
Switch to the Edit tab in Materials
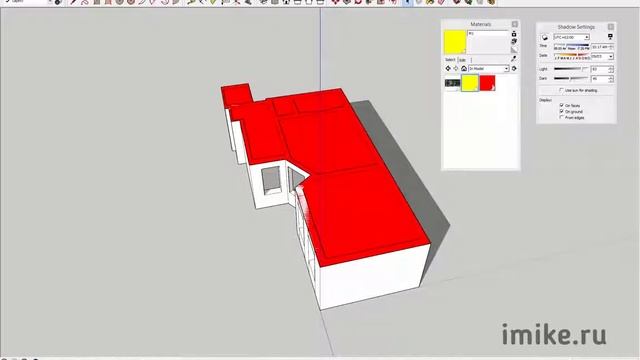point(462,60)
